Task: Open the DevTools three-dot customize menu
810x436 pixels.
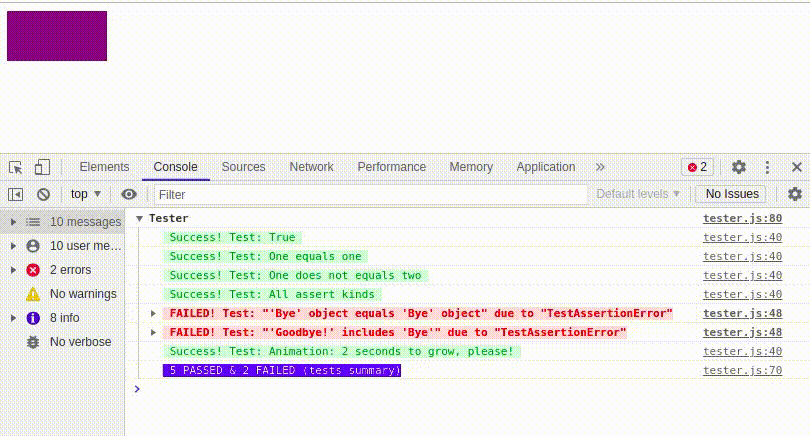Action: (x=767, y=167)
